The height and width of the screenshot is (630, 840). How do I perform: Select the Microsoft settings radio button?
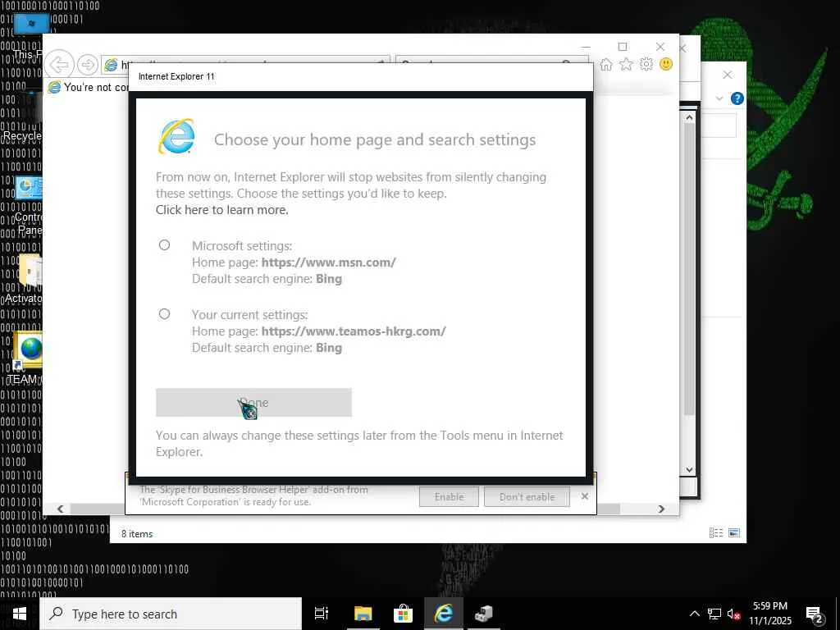(x=164, y=244)
